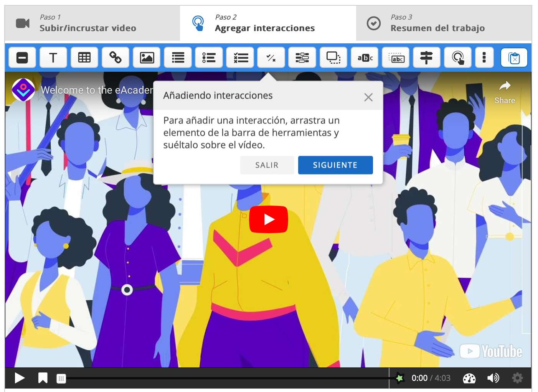
Task: Select the single choice question tool
Action: [209, 58]
